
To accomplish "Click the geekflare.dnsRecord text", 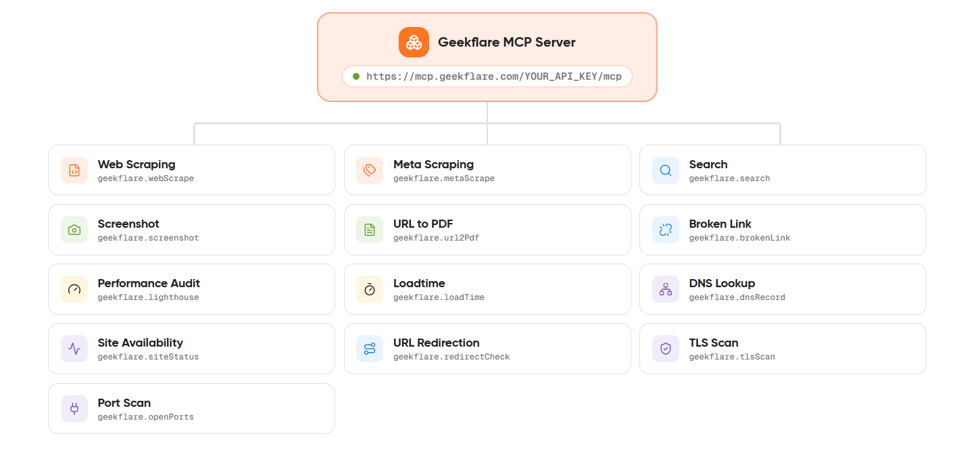I will coord(737,297).
